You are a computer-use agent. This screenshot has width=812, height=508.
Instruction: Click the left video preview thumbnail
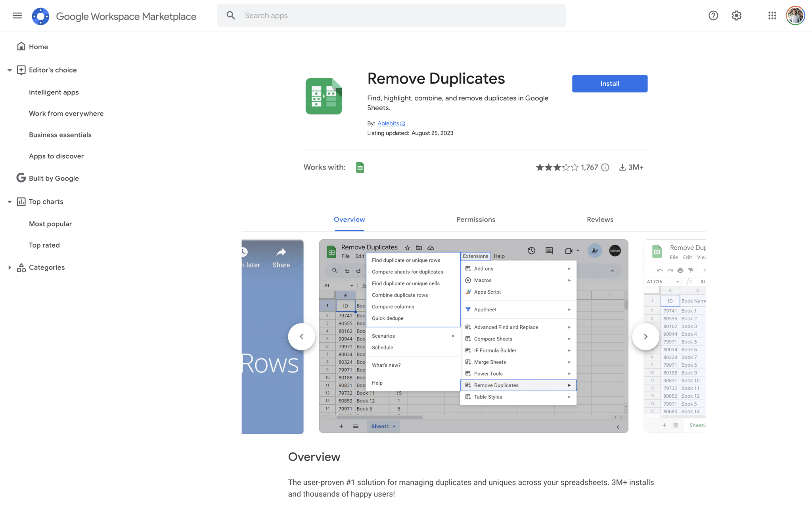(273, 337)
